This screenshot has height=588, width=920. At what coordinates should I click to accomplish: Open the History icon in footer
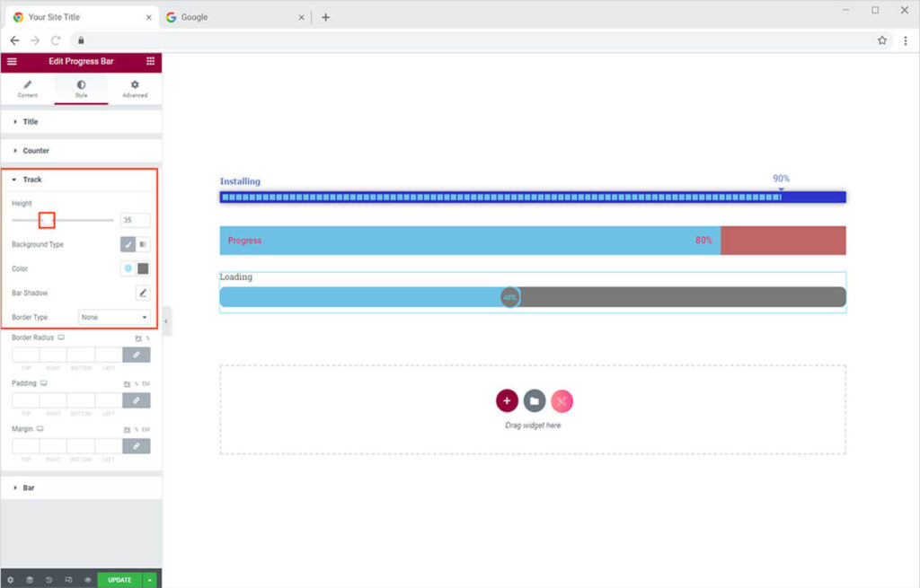click(49, 580)
